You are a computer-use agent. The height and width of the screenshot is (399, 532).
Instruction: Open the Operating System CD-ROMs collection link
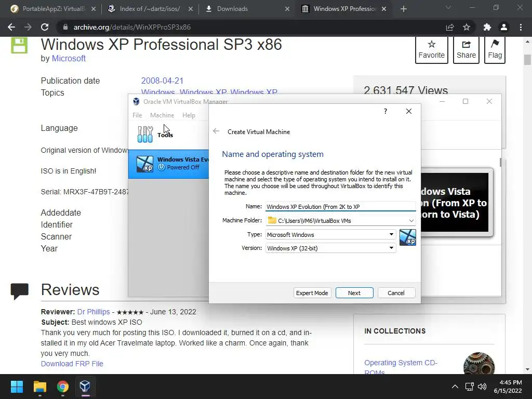click(401, 367)
